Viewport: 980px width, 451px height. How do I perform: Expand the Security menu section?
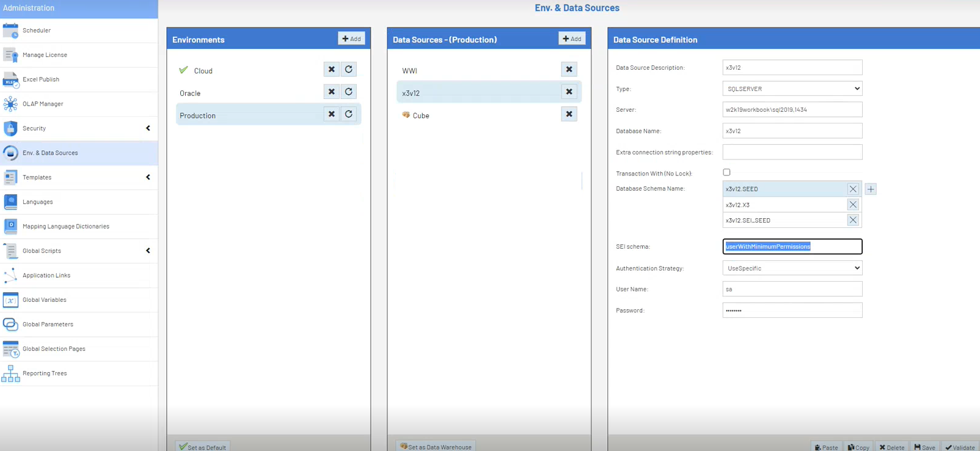(x=148, y=128)
